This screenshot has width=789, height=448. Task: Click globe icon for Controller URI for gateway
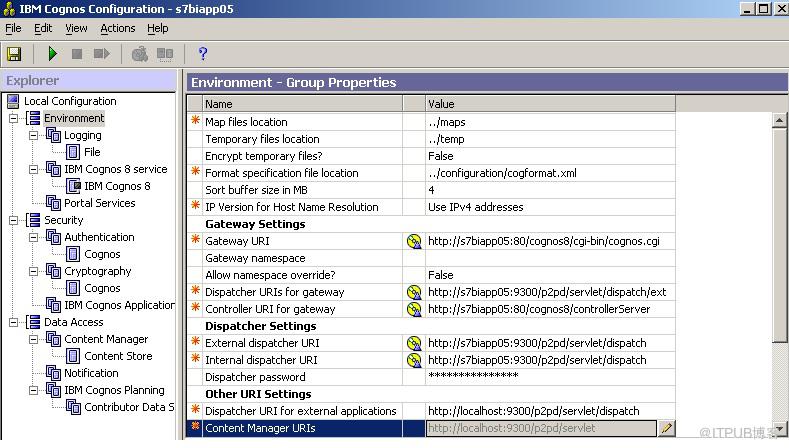click(414, 309)
